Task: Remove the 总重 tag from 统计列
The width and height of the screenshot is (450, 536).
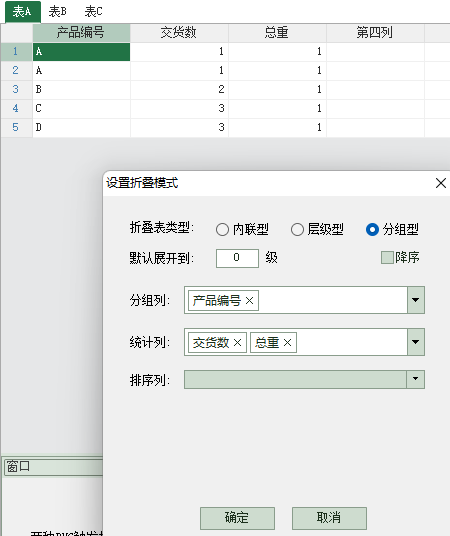Action: 287,343
